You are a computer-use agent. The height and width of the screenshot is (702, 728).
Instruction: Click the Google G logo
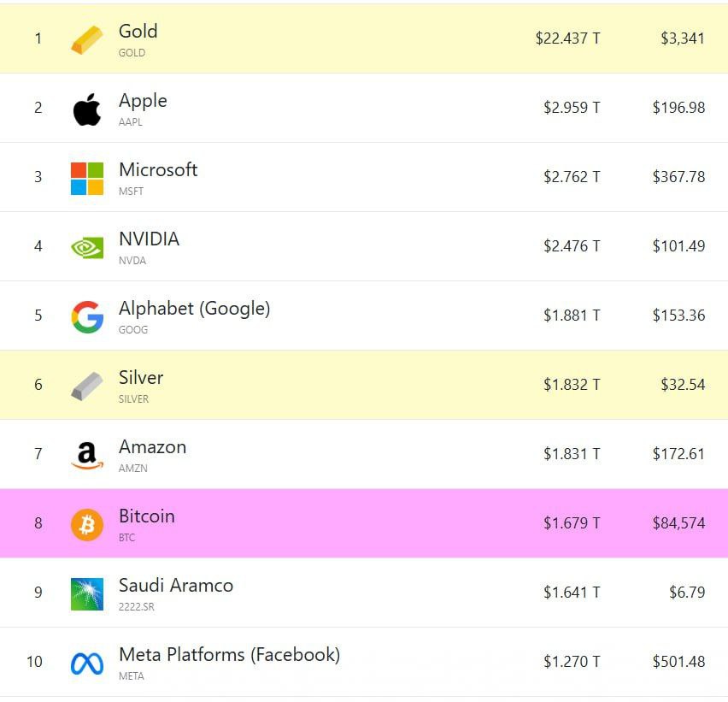pyautogui.click(x=86, y=316)
